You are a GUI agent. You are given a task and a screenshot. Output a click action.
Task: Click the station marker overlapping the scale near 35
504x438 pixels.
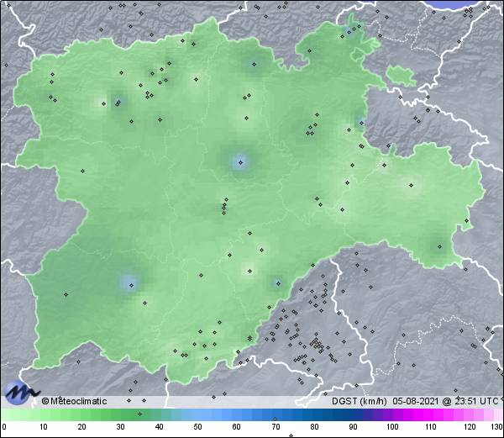point(139,414)
